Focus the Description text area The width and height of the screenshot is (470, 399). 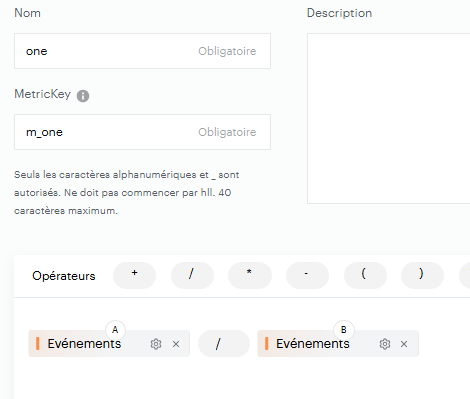[389, 118]
